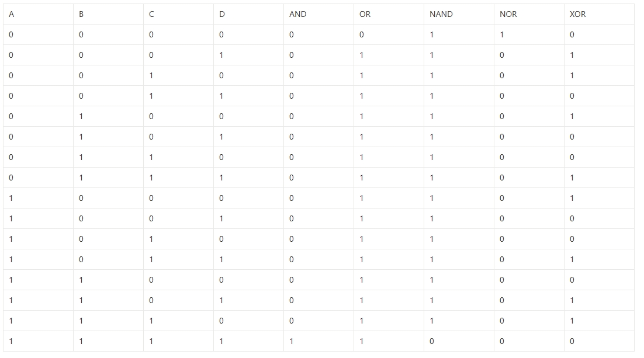Click the D value in the 0001 row

pyautogui.click(x=221, y=55)
